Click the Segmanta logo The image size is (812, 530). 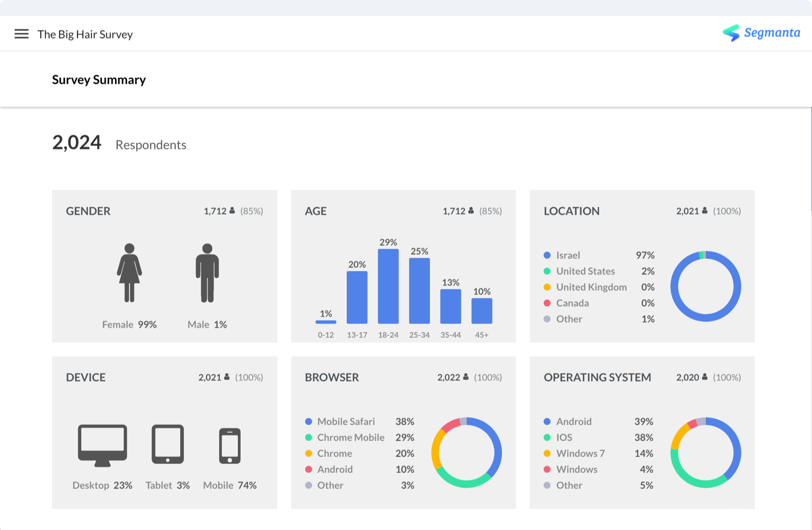pos(762,33)
